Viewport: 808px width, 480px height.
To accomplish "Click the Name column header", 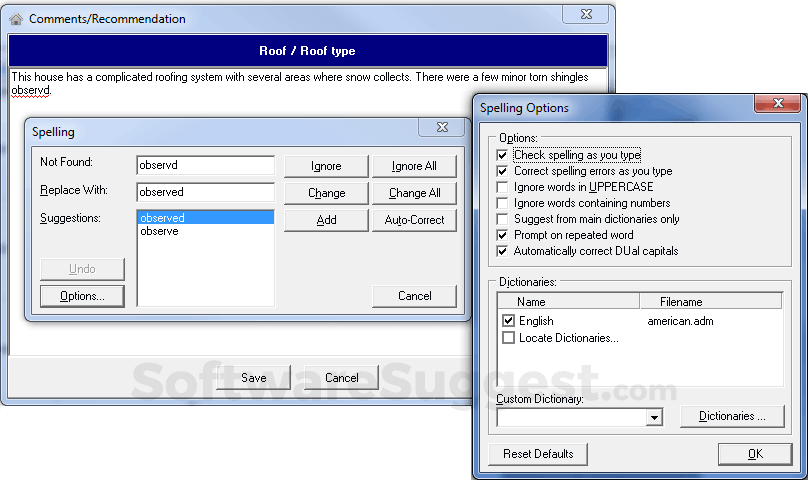I will pyautogui.click(x=568, y=302).
